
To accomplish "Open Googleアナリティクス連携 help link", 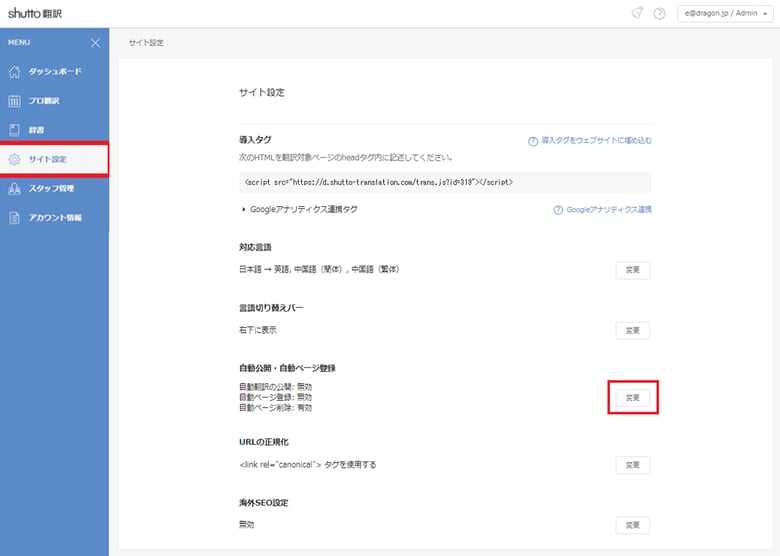I will click(x=609, y=210).
